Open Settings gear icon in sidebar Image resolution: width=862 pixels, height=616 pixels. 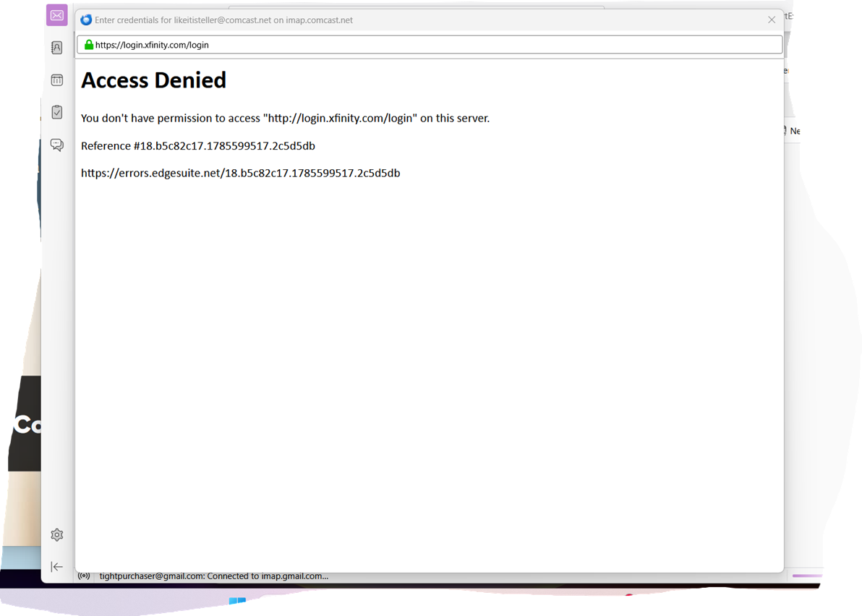point(56,535)
